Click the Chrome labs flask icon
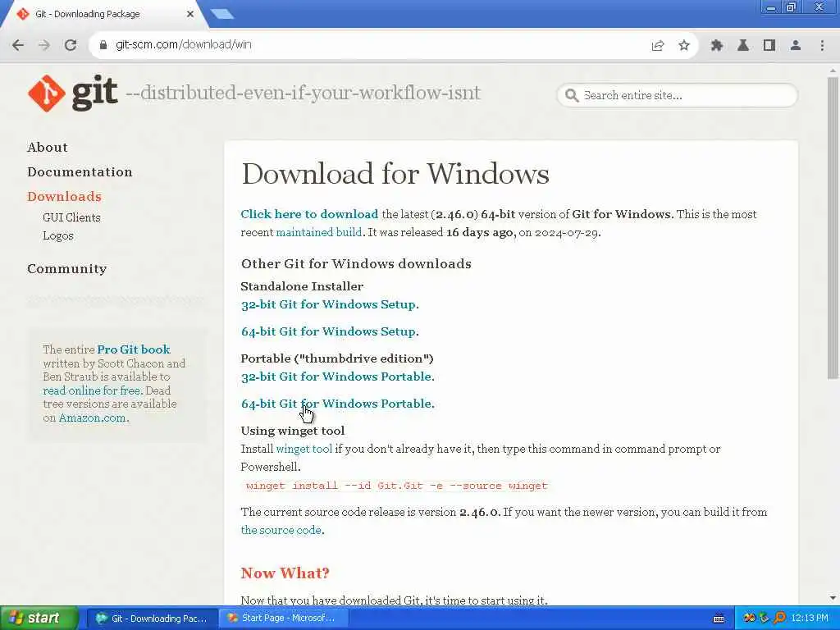This screenshot has height=630, width=840. click(743, 46)
